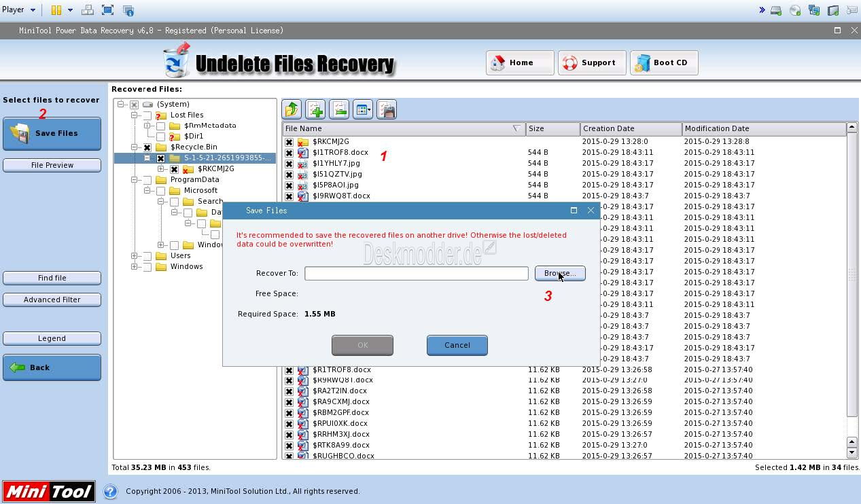The image size is (861, 504).
Task: Expand hidden VMware device icons chevron
Action: pyautogui.click(x=762, y=10)
